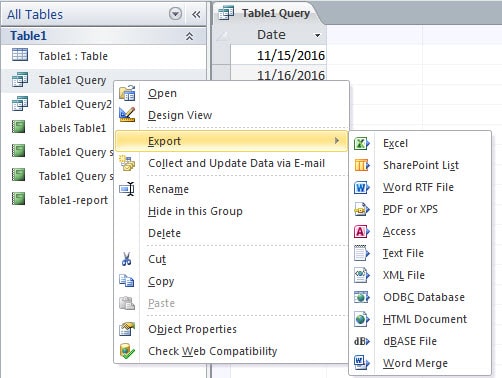Click the Access export icon

362,231
